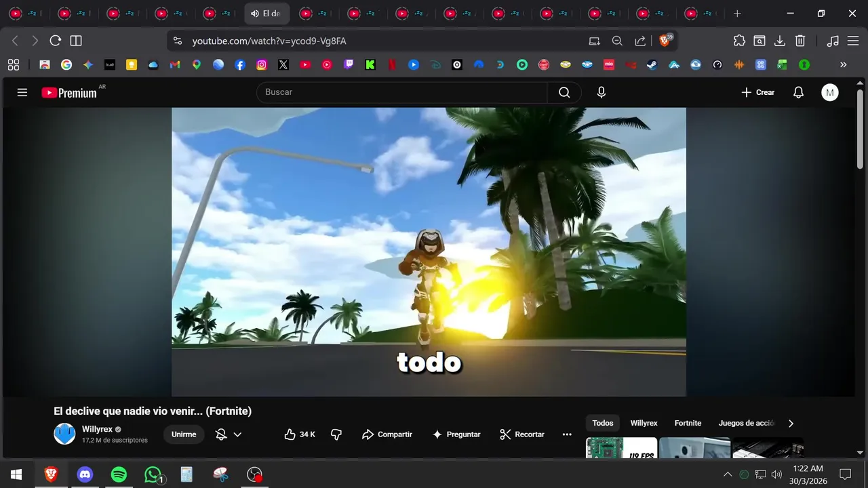Open Spotify from the taskbar

point(119,474)
